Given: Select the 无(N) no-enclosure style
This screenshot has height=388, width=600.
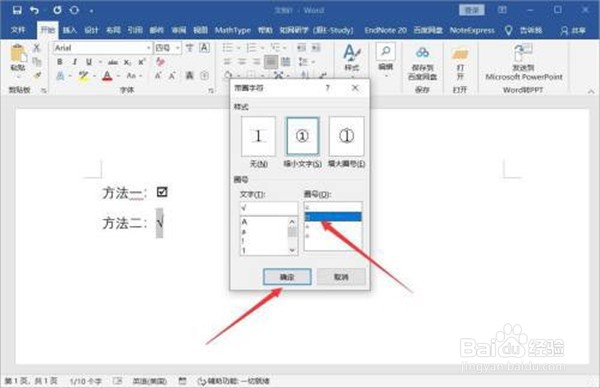Looking at the screenshot, I should (258, 137).
